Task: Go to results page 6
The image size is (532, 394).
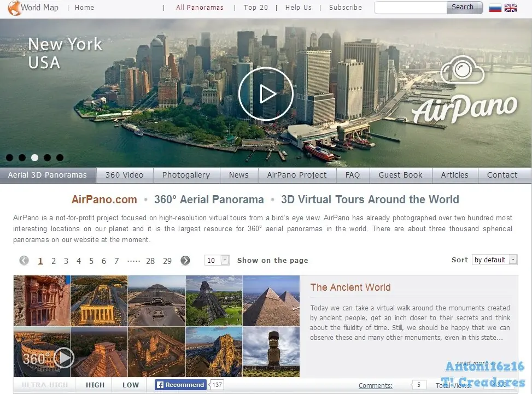Action: pos(104,261)
